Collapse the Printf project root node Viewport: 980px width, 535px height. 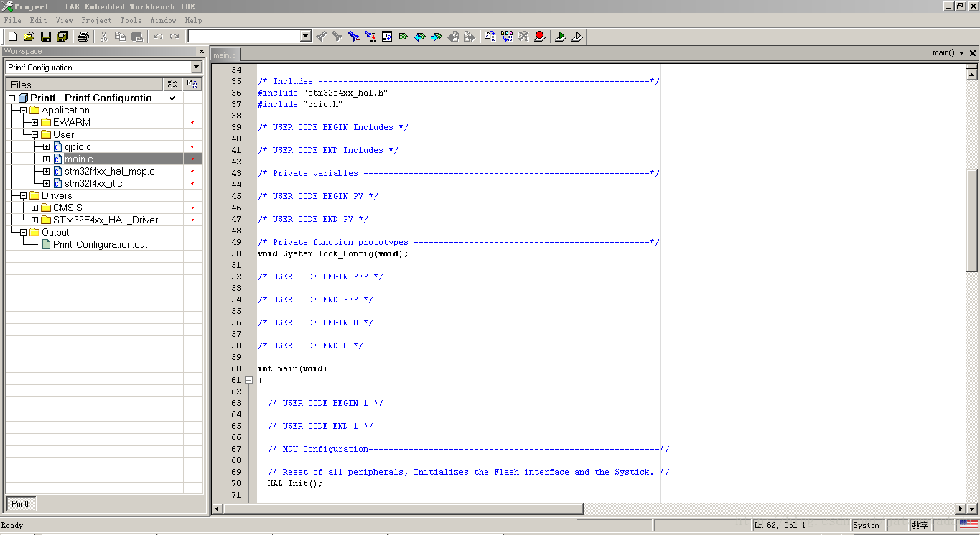(11, 98)
